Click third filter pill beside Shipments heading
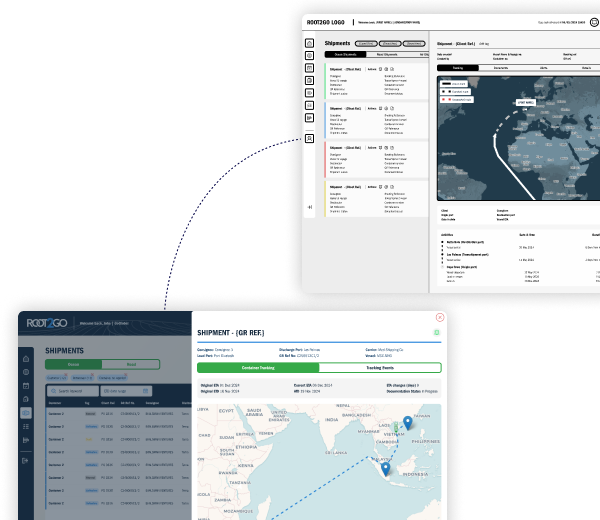The image size is (600, 520). click(414, 44)
